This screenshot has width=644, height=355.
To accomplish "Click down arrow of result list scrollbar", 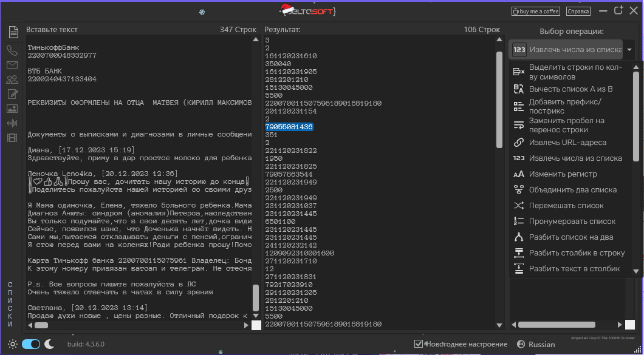I will coord(499,325).
